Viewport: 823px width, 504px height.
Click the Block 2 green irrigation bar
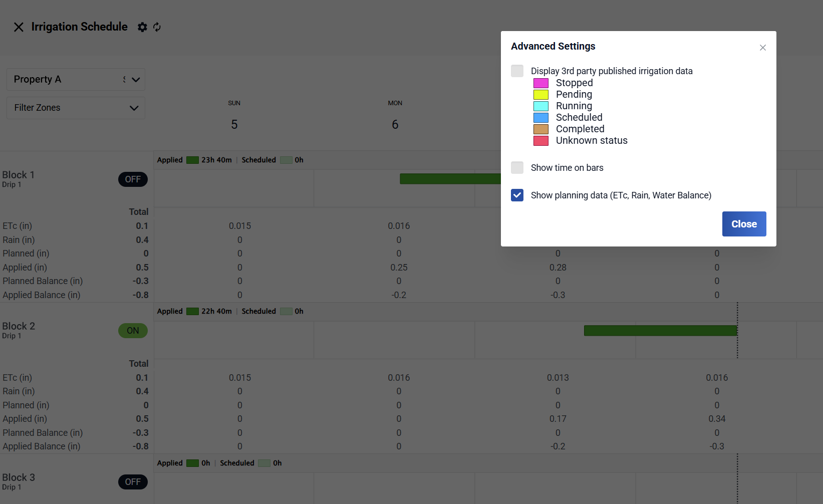[x=661, y=331]
